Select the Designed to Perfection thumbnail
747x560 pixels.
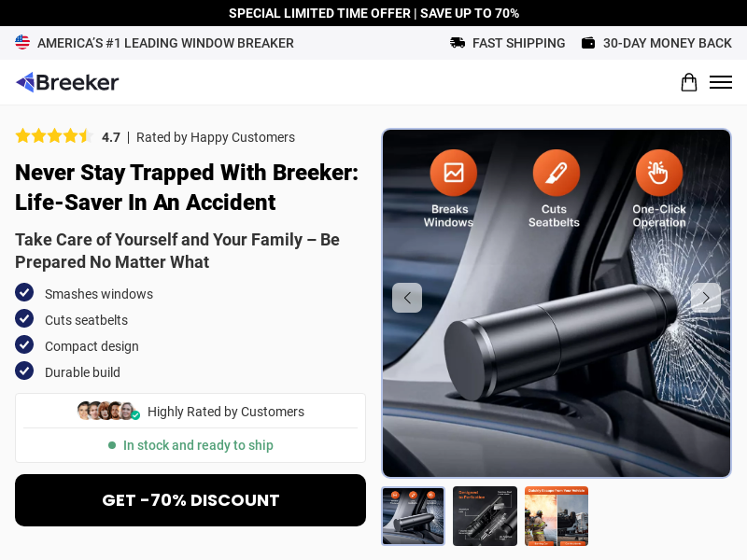click(x=485, y=516)
